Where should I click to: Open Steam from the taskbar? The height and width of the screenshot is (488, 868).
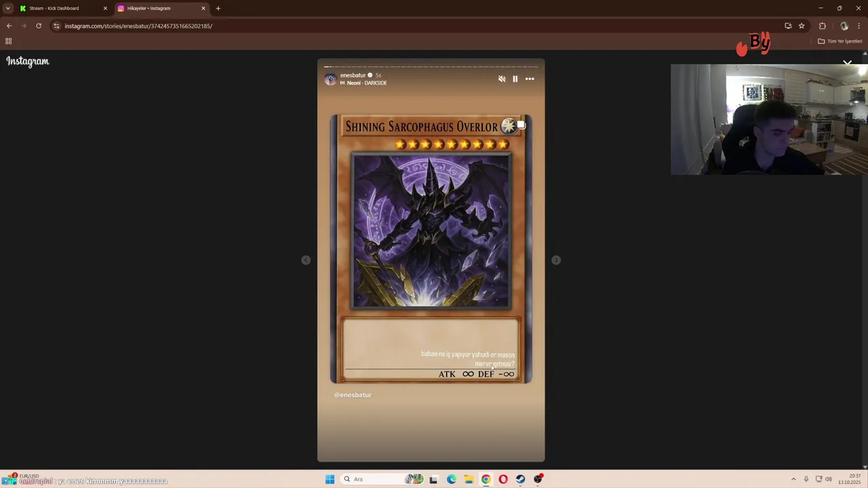[520, 479]
